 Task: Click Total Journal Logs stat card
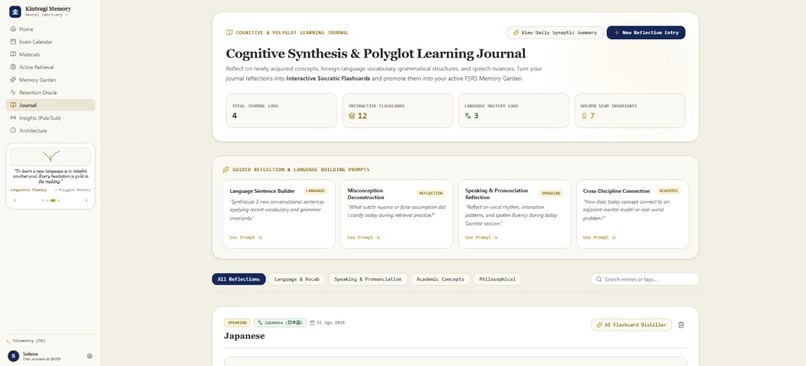point(281,111)
